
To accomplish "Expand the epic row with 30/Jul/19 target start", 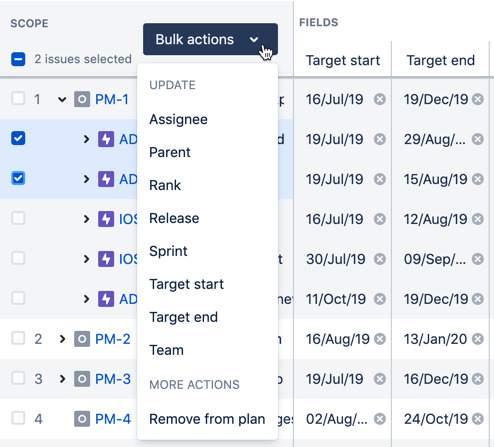I will [86, 259].
